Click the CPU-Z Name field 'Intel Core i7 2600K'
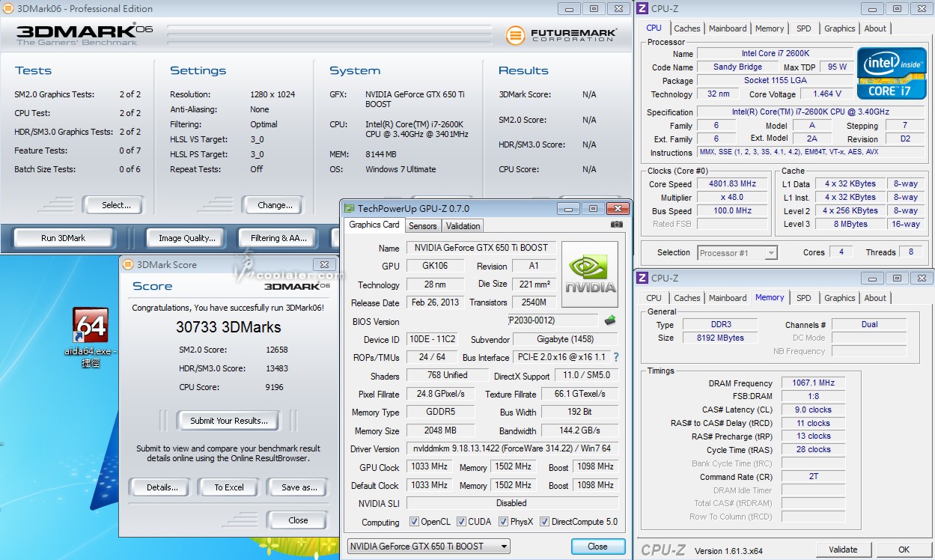 [x=775, y=54]
